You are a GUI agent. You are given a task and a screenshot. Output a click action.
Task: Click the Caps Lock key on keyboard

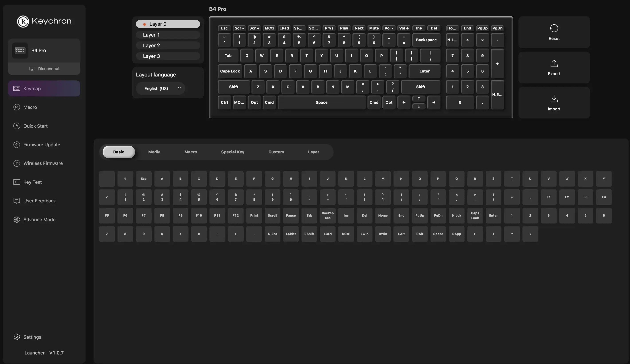point(230,71)
